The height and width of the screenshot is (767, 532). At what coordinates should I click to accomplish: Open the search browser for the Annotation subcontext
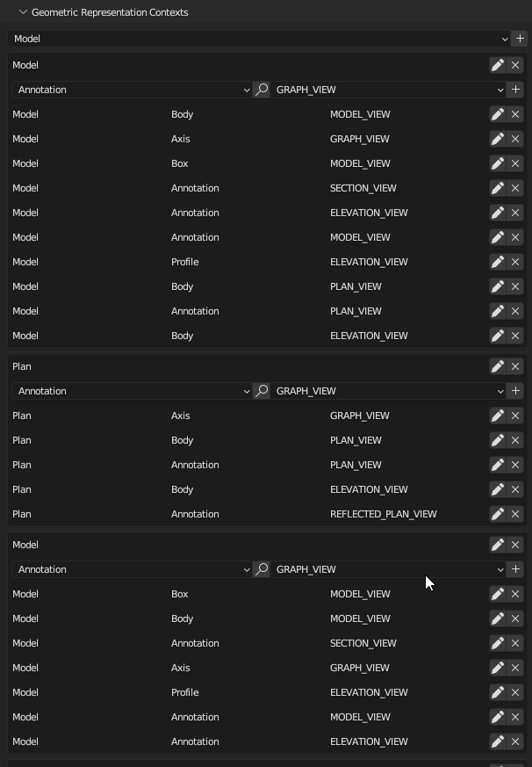262,89
